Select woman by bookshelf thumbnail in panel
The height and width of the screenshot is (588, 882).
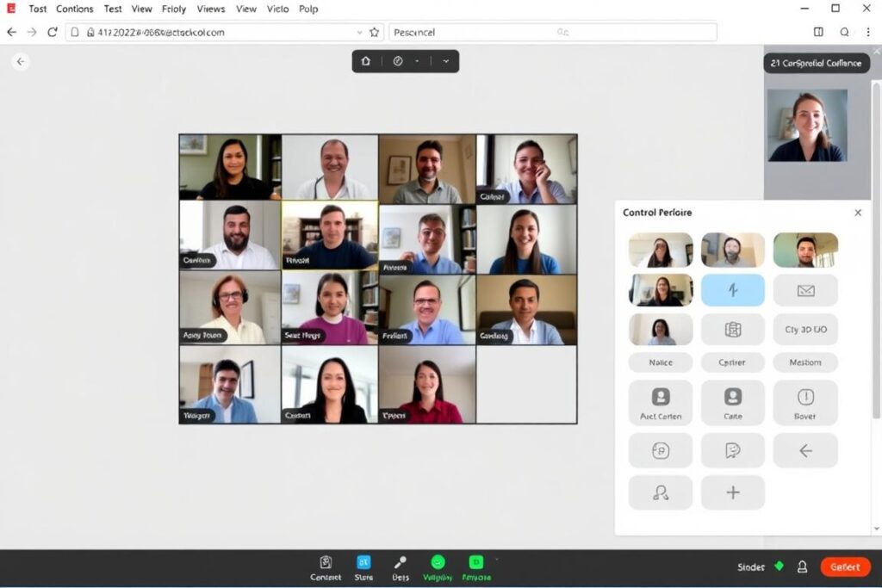(661, 290)
